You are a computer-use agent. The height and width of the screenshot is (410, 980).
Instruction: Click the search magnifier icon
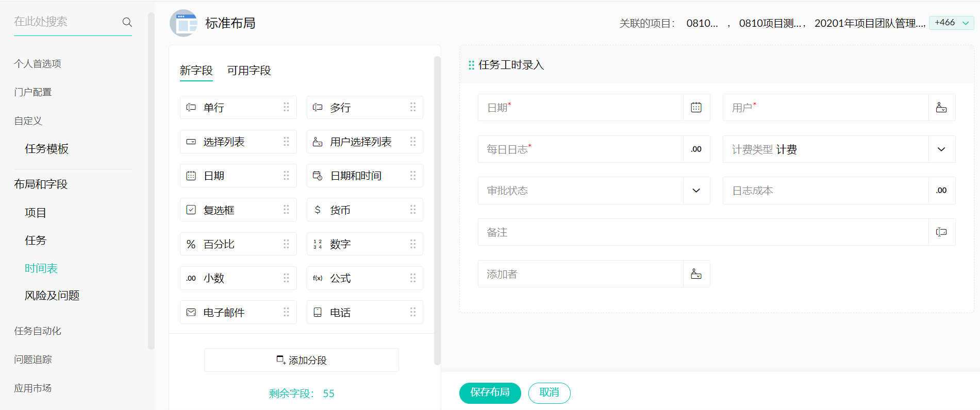[127, 22]
